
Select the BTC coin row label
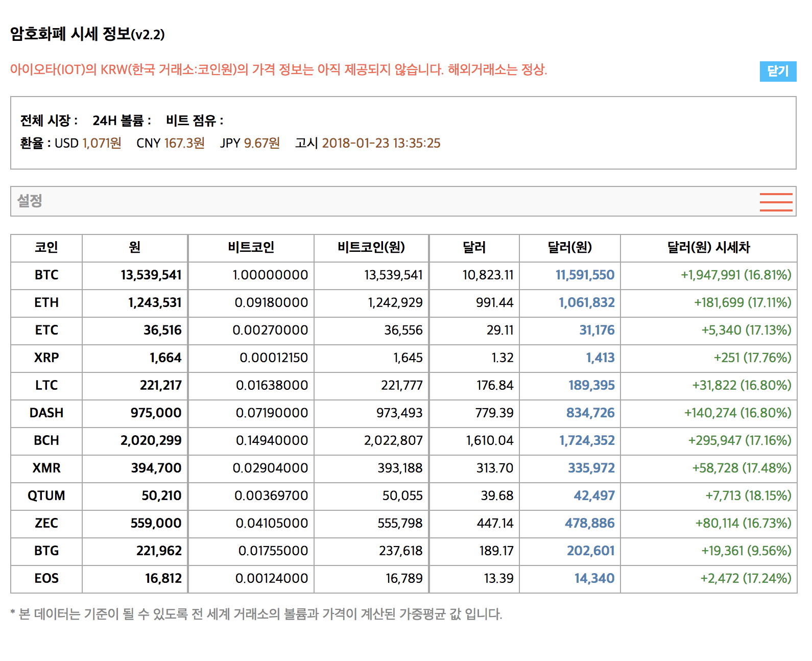pyautogui.click(x=46, y=275)
